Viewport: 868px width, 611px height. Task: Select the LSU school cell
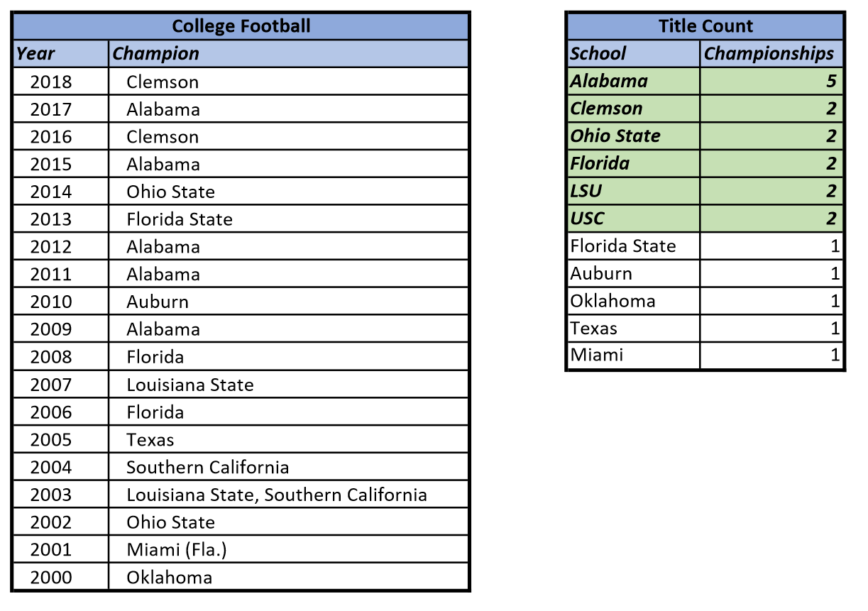coord(586,191)
